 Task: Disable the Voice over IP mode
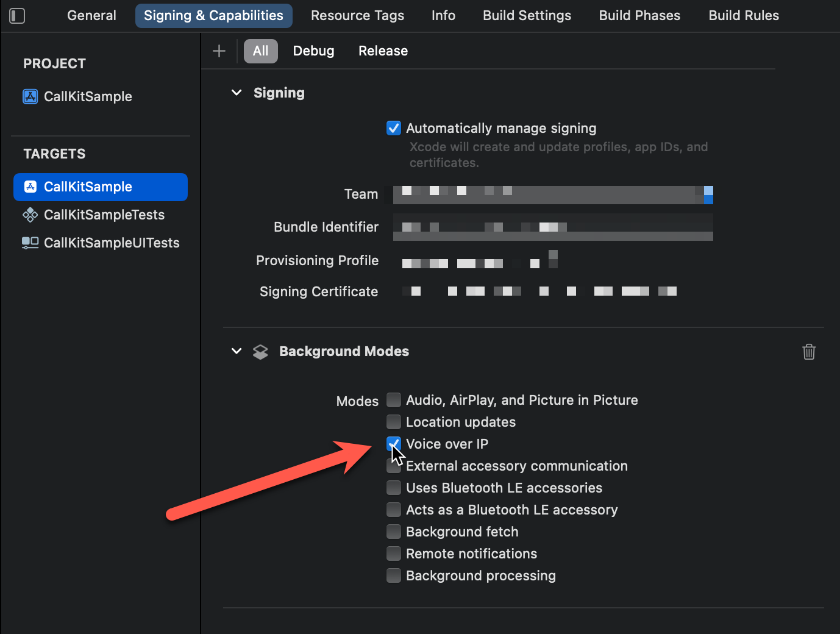[394, 444]
